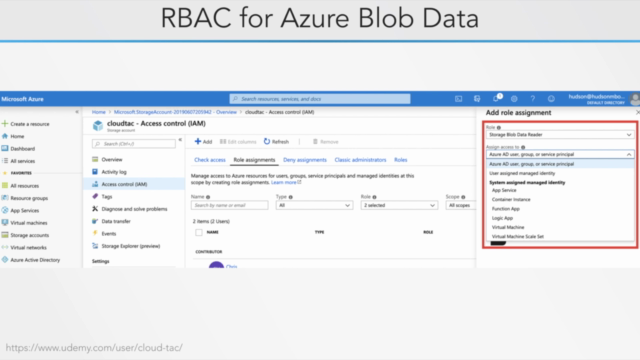This screenshot has width=640, height=360.
Task: Open the Scope filter dropdown showing All scopes
Action: [x=460, y=205]
